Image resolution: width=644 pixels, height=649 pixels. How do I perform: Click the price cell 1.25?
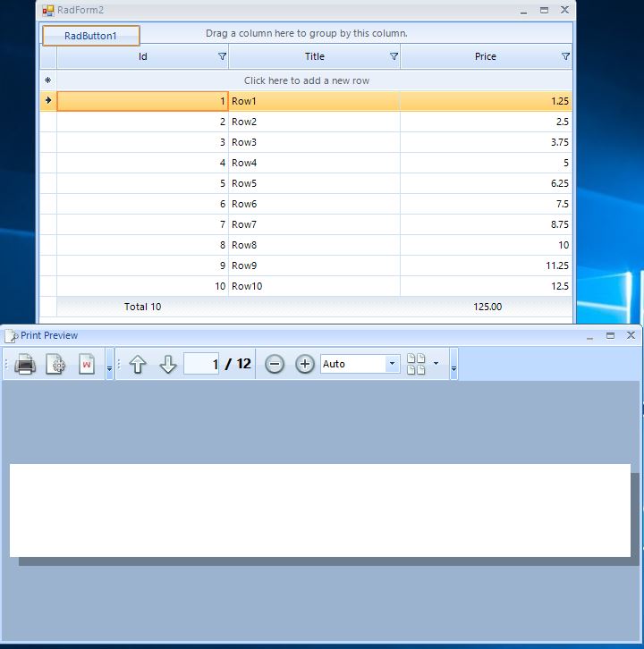[487, 101]
